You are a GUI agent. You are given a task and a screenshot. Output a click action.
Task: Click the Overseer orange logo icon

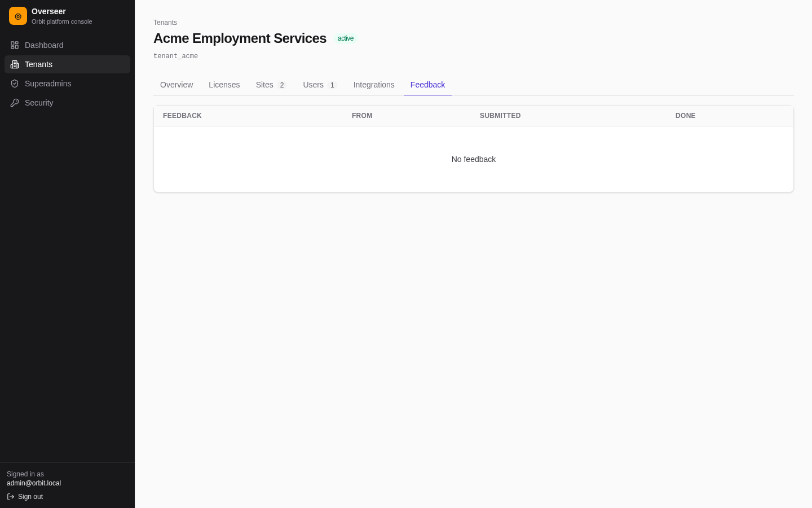click(18, 16)
